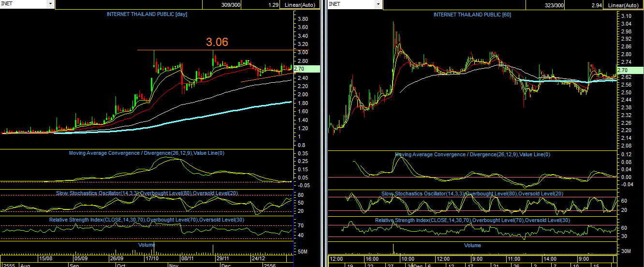Open the INET symbol dropdown in the daily chart
The image size is (644, 267).
pyautogui.click(x=50, y=4)
